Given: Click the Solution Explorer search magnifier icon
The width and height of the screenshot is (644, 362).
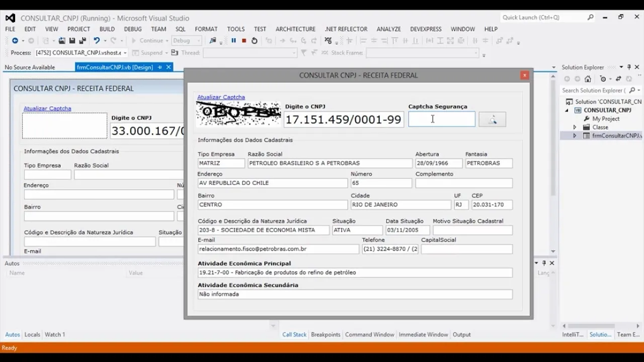Looking at the screenshot, I should tap(632, 90).
